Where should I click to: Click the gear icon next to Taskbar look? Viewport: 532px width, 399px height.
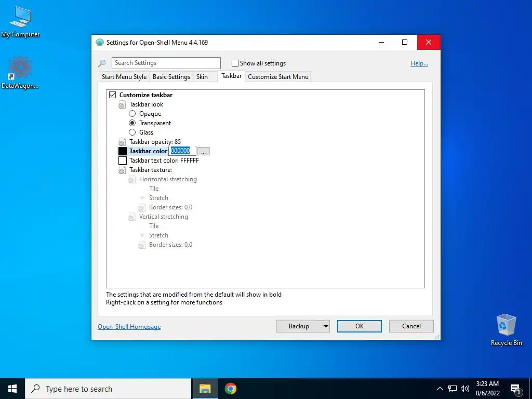pyautogui.click(x=122, y=104)
